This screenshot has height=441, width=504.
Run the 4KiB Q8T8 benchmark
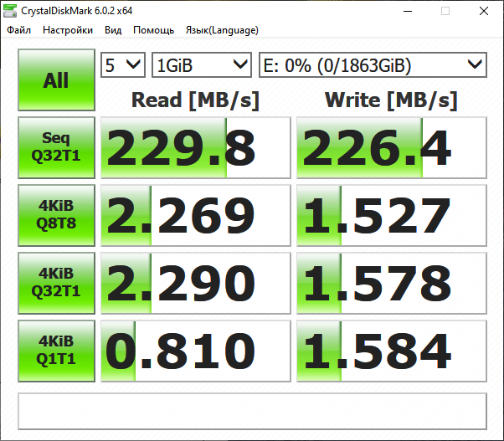point(56,215)
